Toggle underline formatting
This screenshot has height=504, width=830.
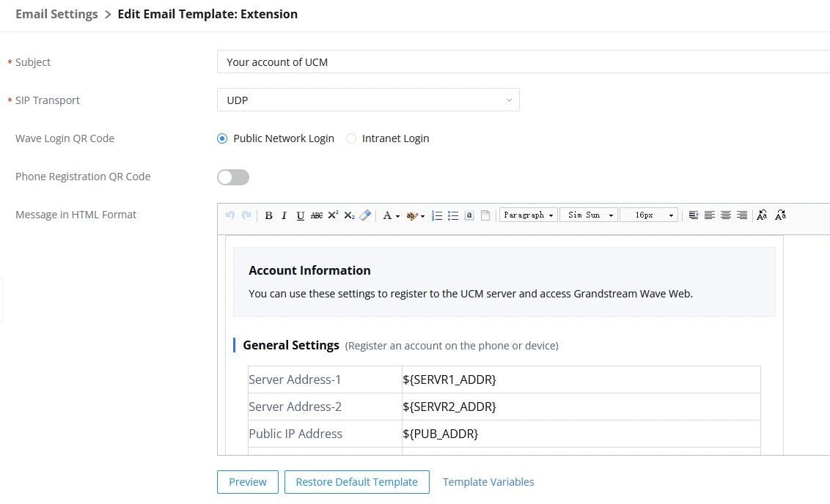[x=300, y=215]
